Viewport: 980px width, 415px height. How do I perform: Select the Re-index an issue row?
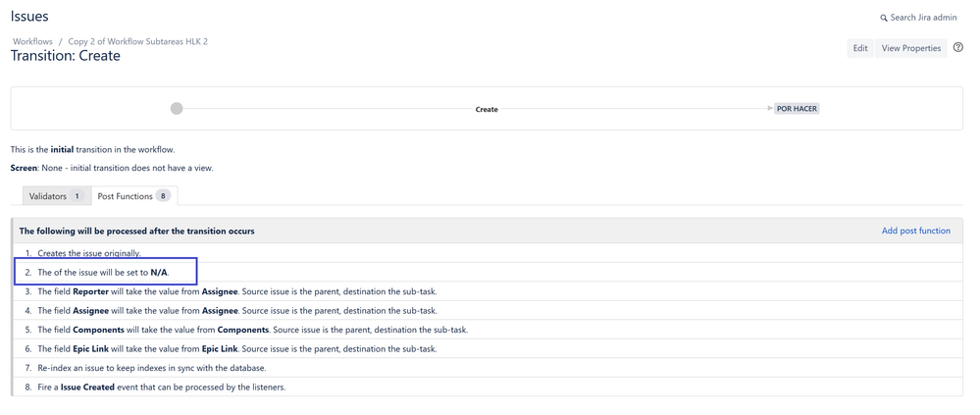(488, 368)
